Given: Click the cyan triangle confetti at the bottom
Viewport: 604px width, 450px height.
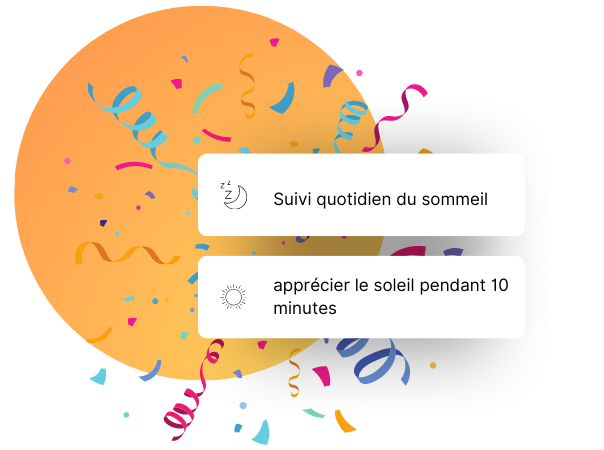Looking at the screenshot, I should point(261,431).
